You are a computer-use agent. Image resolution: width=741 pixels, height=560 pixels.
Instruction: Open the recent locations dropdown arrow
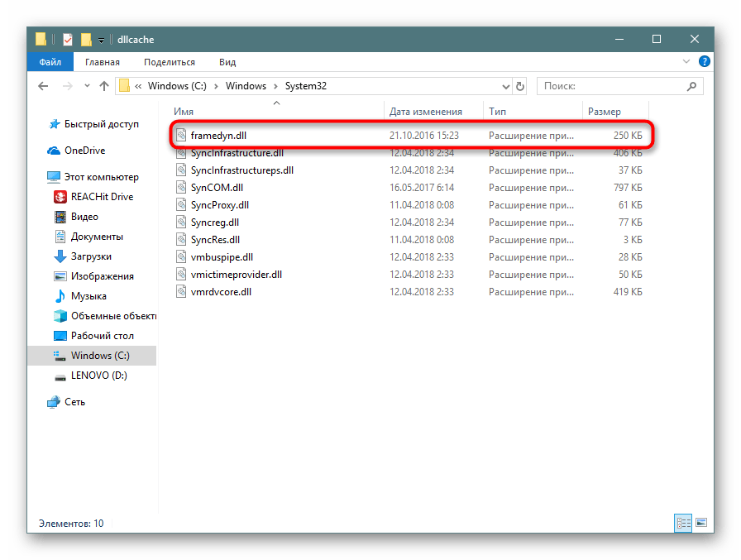(x=85, y=86)
